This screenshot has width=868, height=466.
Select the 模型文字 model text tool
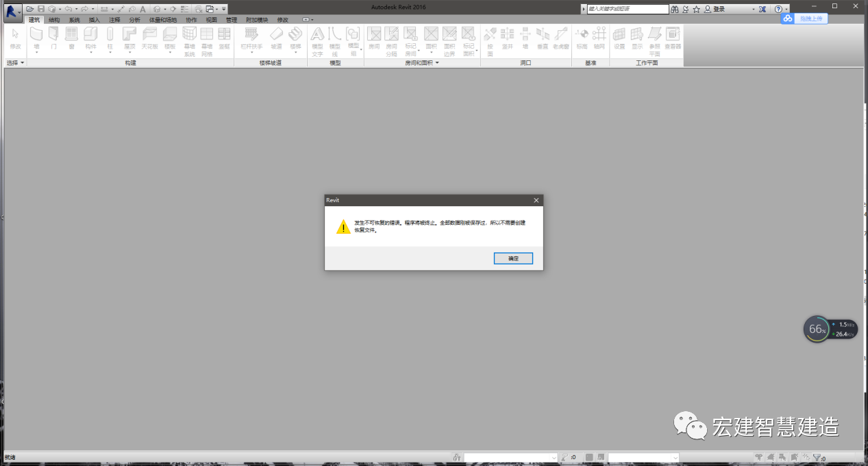[x=317, y=40]
